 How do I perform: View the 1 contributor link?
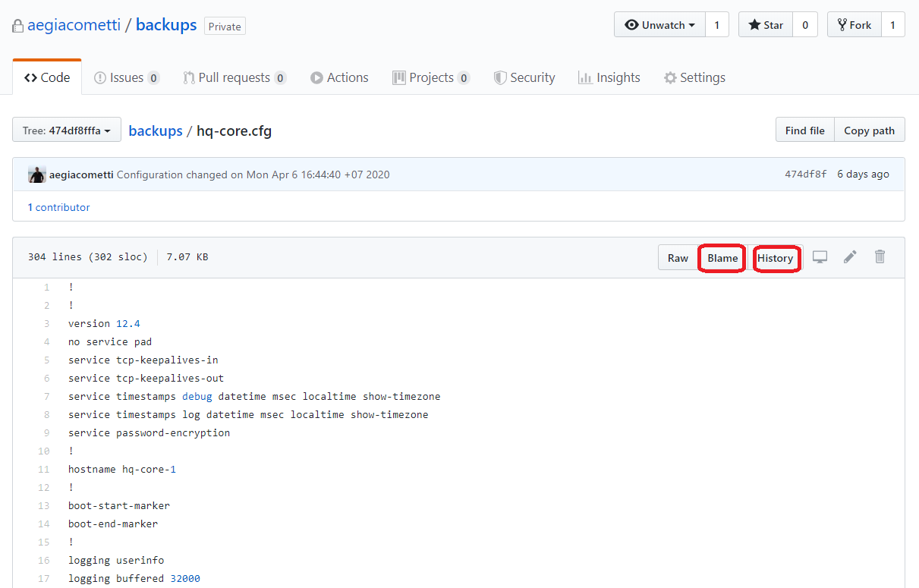coord(58,207)
